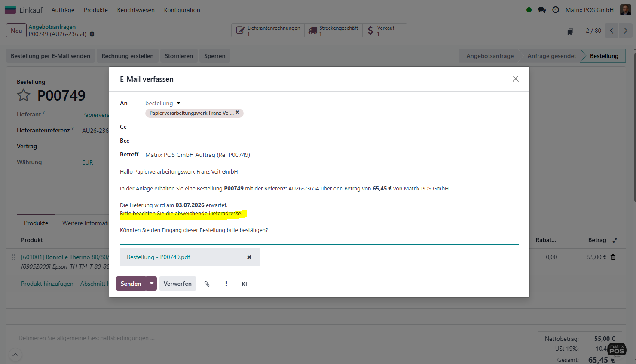The width and height of the screenshot is (636, 364).
Task: Open the Verkauf smart button
Action: click(x=385, y=31)
